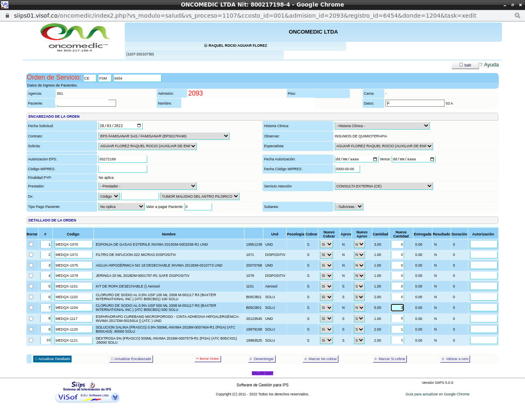Image resolution: width=525 pixels, height=420 pixels.
Task: Click the browser zoom magnifier icon
Action: 517,16
